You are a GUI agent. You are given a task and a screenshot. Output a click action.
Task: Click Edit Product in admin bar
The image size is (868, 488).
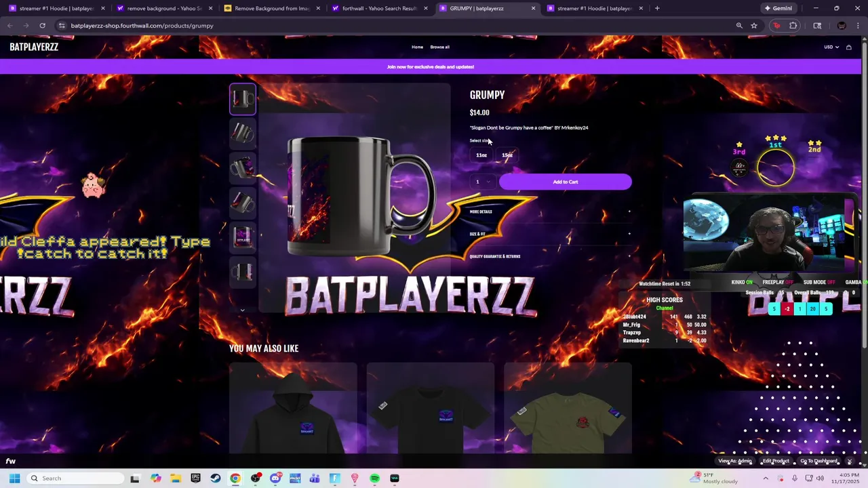tap(776, 462)
